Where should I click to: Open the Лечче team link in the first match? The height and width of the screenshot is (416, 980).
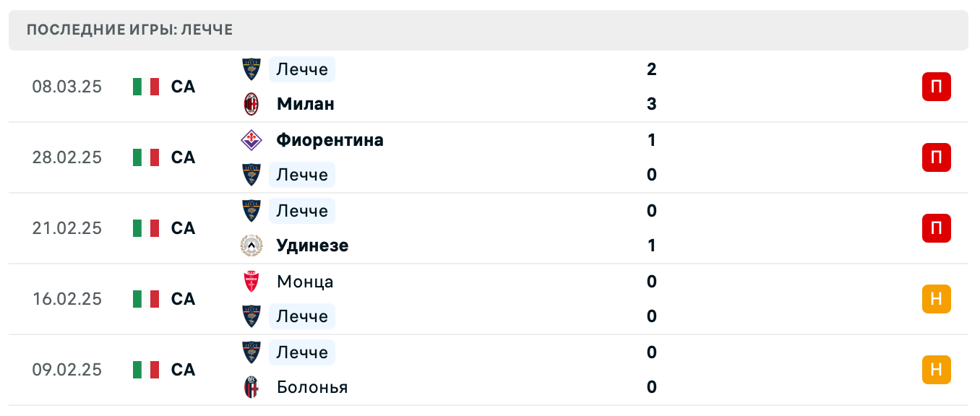pyautogui.click(x=302, y=69)
